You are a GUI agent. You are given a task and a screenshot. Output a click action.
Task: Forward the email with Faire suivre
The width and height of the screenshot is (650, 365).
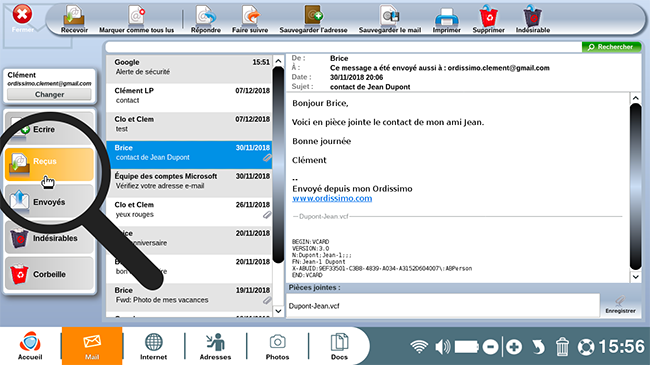click(x=250, y=19)
